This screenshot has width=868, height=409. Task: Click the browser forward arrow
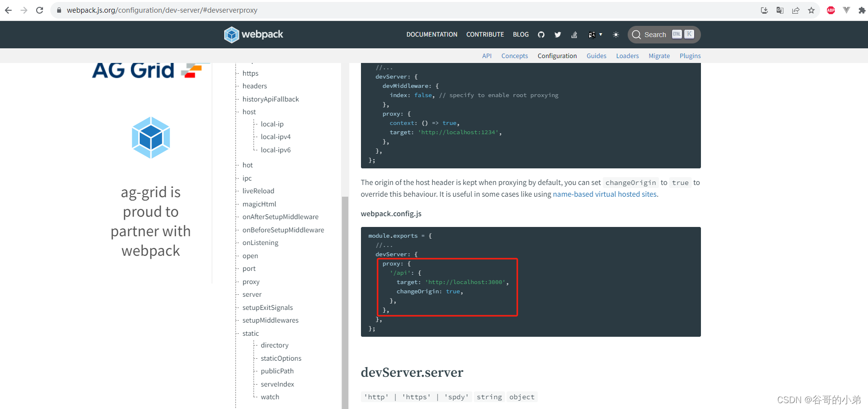[24, 10]
